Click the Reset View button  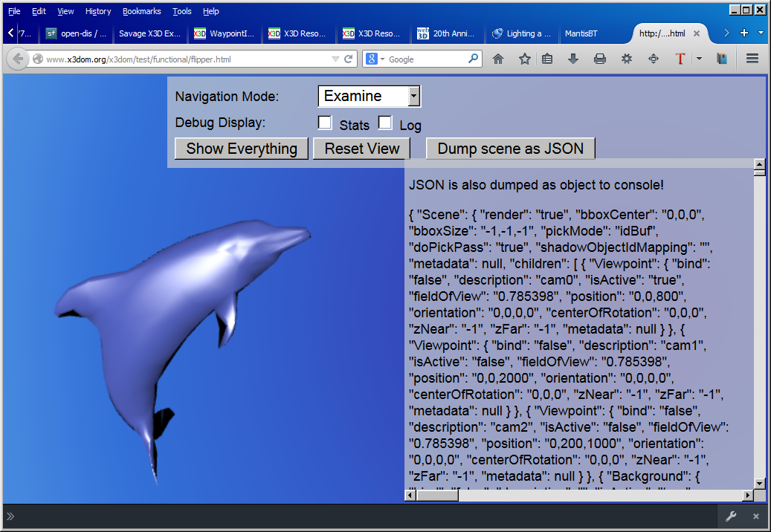(x=361, y=148)
